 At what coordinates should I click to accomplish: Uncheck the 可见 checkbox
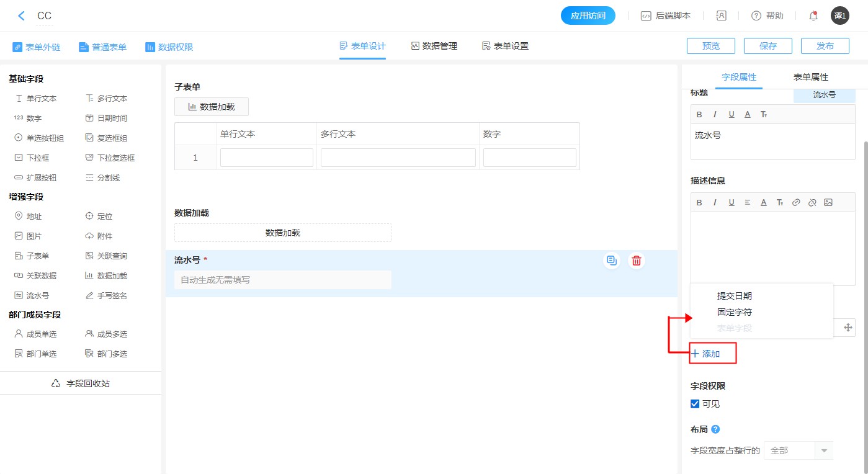(695, 404)
